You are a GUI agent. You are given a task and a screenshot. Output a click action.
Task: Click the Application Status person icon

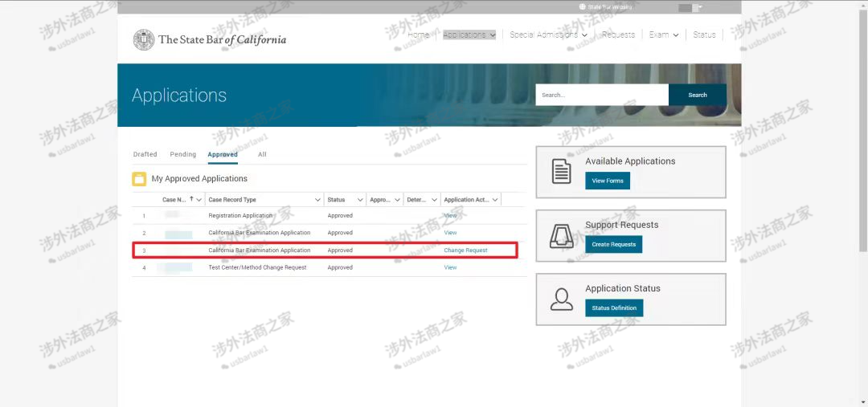click(561, 299)
